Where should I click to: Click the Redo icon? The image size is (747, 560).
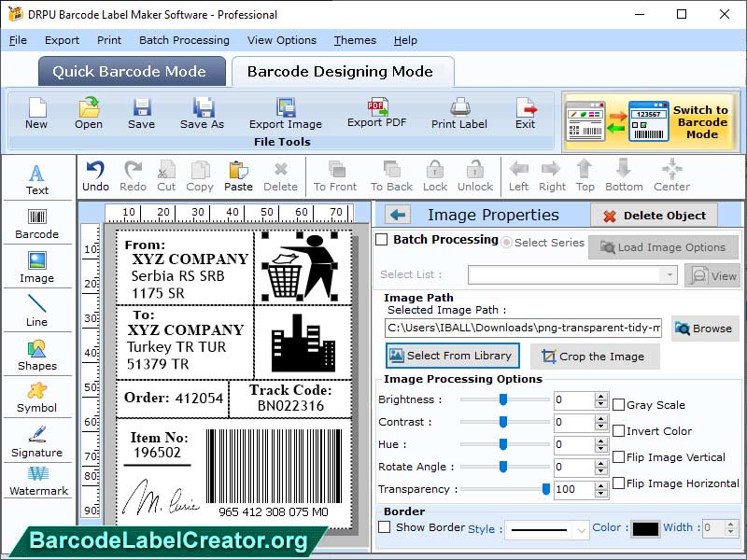[133, 176]
